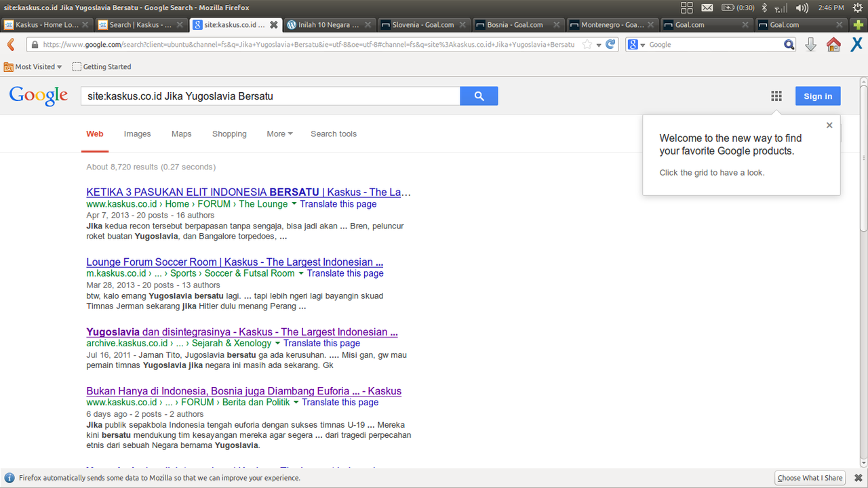Switch to the Inilah 10 Negara tab
Image resolution: width=868 pixels, height=488 pixels.
[328, 25]
